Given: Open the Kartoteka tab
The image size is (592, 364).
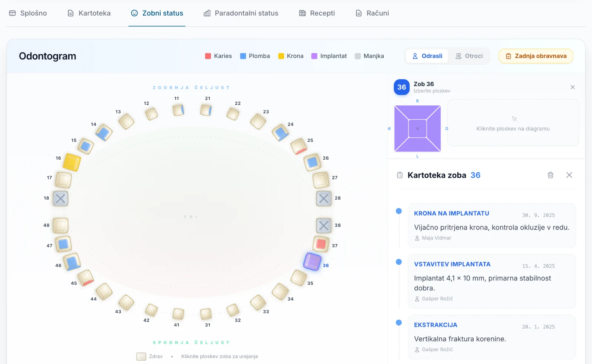Looking at the screenshot, I should click(89, 13).
